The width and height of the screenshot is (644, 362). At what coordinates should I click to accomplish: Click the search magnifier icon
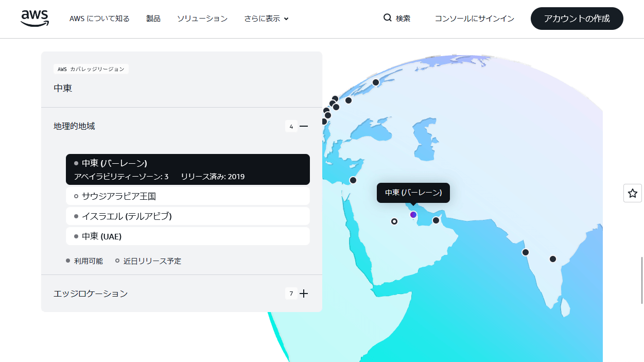(x=388, y=18)
